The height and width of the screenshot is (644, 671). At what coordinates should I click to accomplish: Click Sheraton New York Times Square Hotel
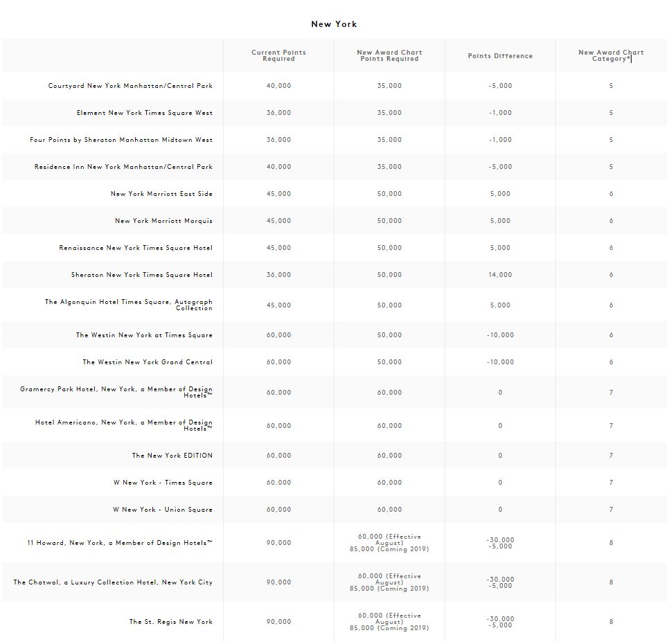(142, 275)
